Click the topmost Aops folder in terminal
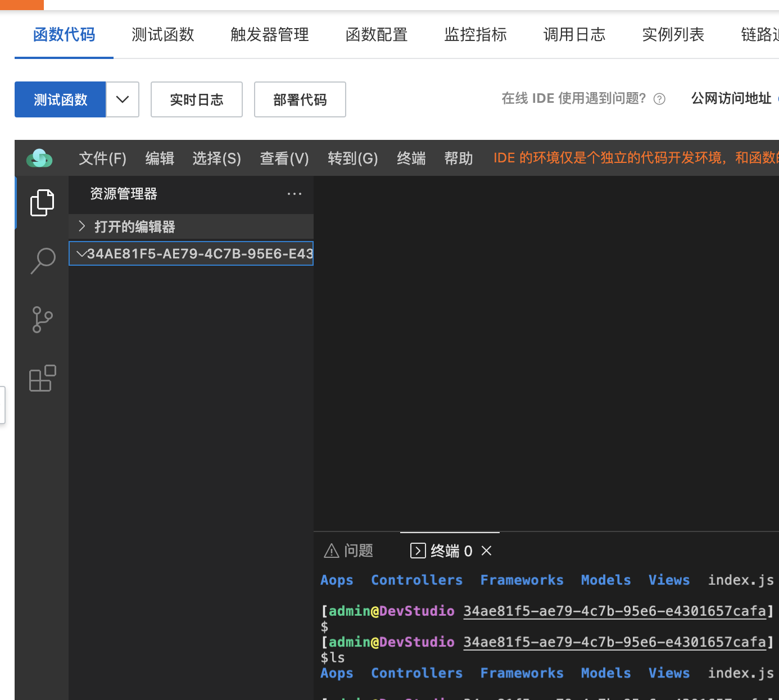Viewport: 779px width, 700px height. [337, 580]
